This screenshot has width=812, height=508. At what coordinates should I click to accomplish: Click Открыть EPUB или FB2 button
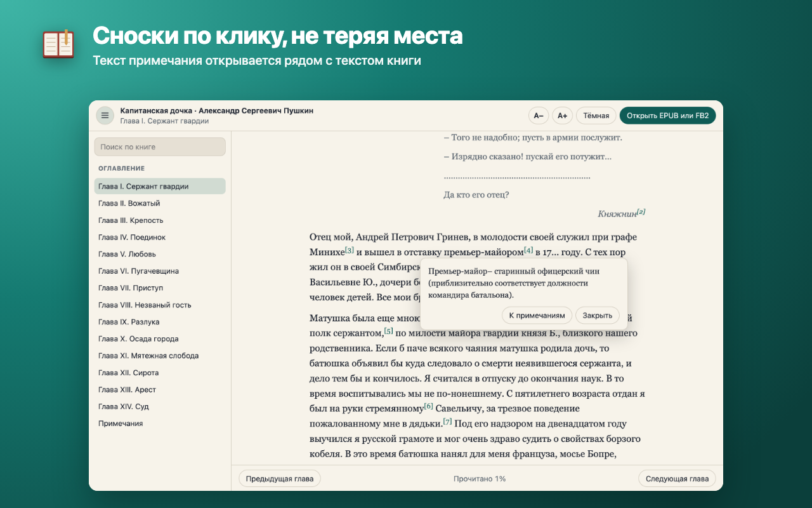668,116
